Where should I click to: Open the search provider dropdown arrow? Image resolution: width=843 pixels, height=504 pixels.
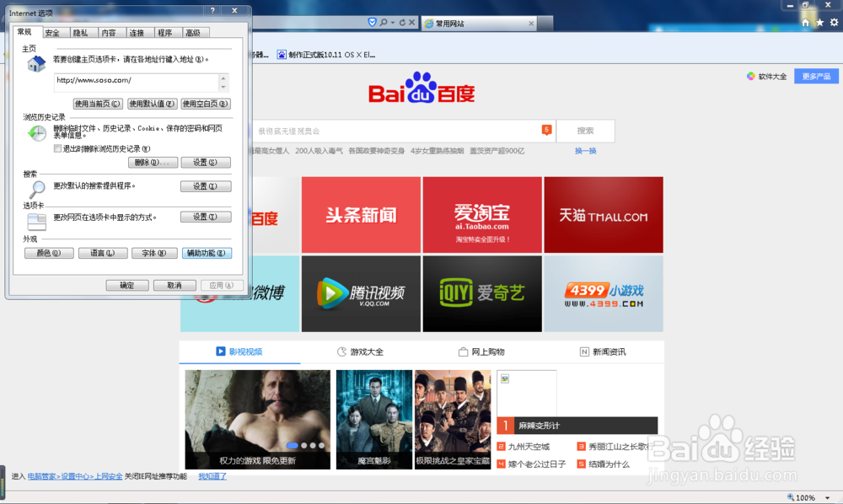point(392,23)
